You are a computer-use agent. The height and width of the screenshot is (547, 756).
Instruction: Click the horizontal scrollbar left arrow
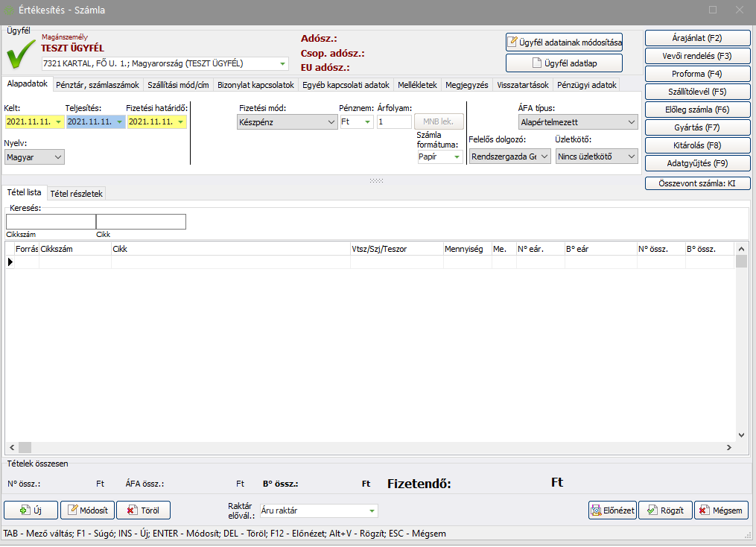click(x=12, y=448)
